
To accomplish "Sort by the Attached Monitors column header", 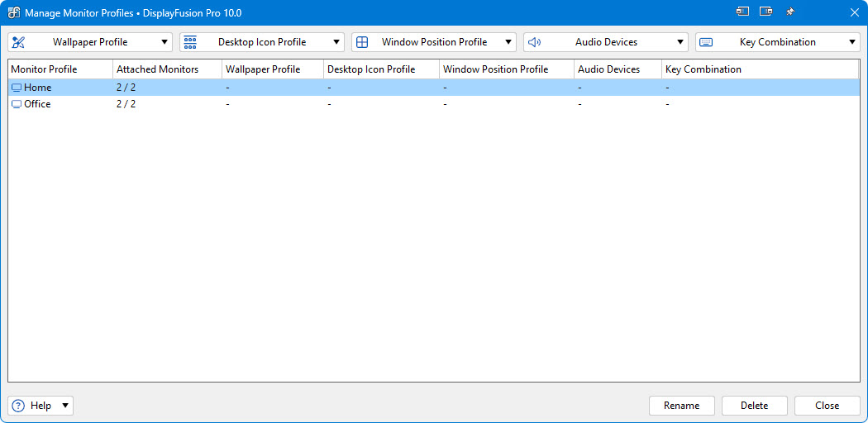I will point(157,69).
